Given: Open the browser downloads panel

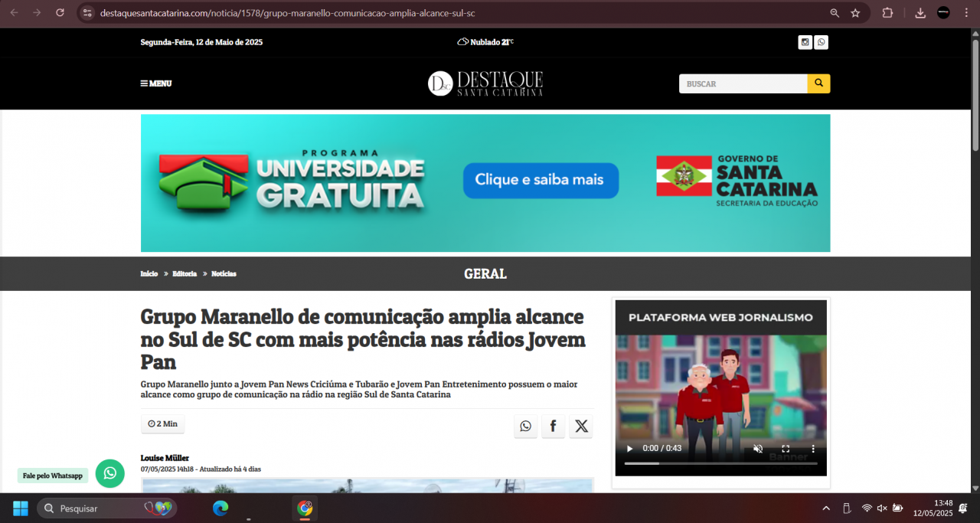Looking at the screenshot, I should tap(920, 13).
